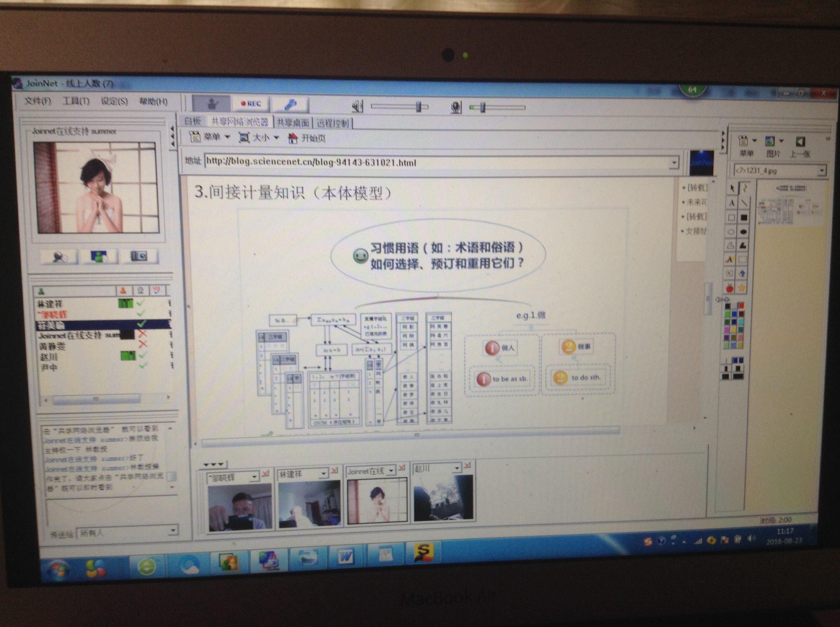Open the 工具(T) menu
The height and width of the screenshot is (627, 840).
coord(76,101)
